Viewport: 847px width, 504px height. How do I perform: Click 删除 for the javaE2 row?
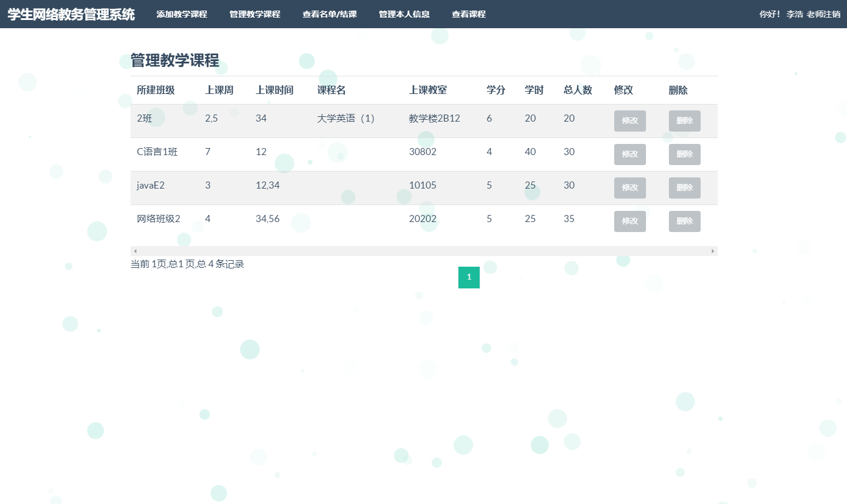click(684, 187)
